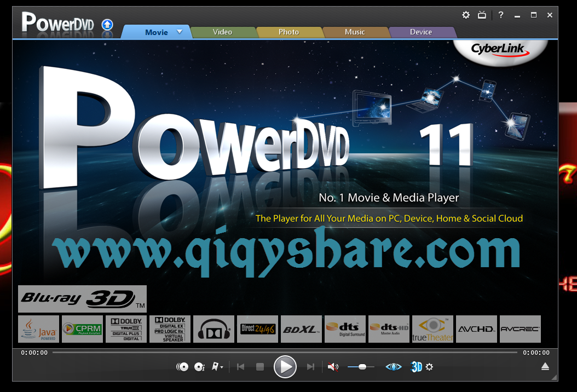Click the Blu-ray 3D logo

83,299
